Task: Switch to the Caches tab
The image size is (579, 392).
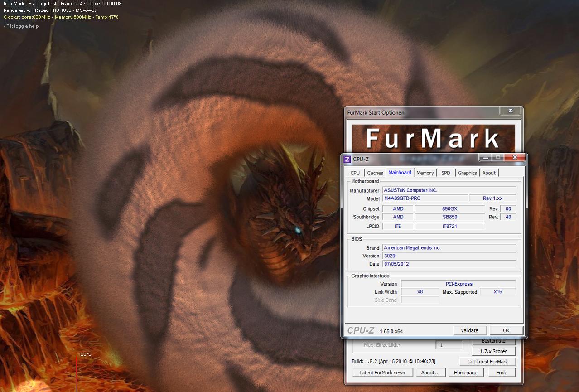Action: pos(375,173)
